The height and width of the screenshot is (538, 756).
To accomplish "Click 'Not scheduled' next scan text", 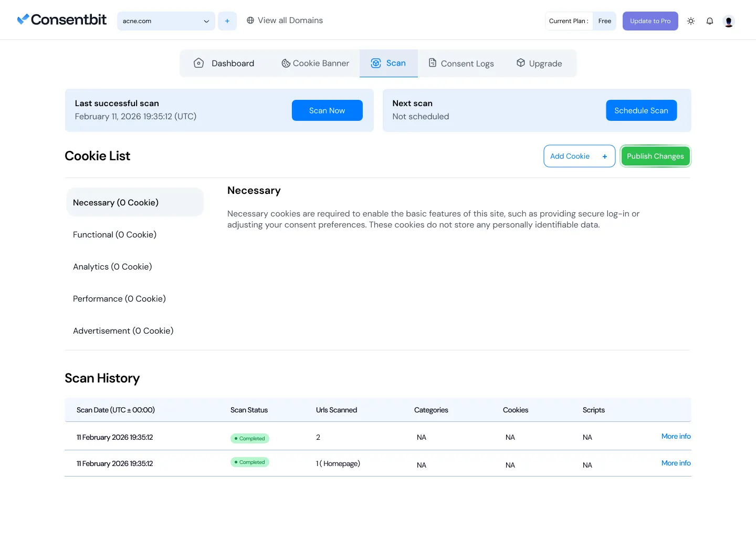I will coord(421,117).
